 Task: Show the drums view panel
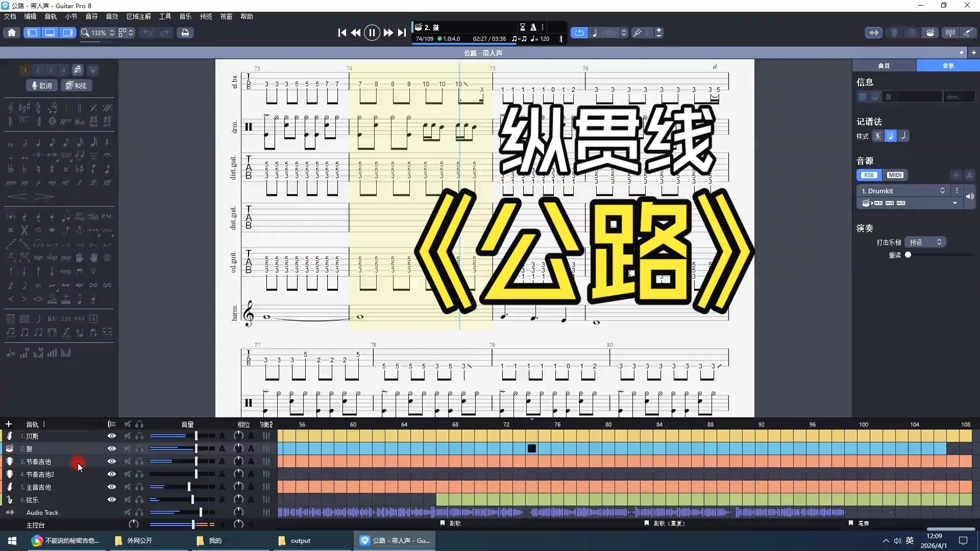pyautogui.click(x=930, y=33)
